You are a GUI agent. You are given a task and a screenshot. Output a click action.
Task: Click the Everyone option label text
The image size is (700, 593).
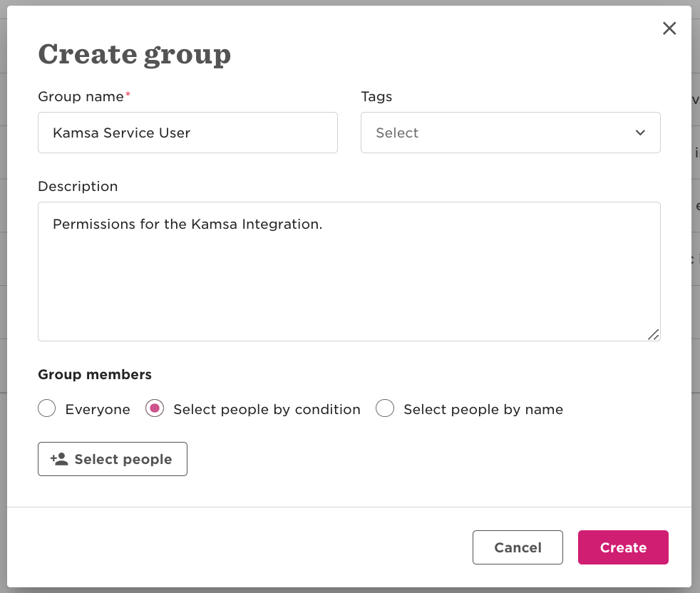pos(98,410)
